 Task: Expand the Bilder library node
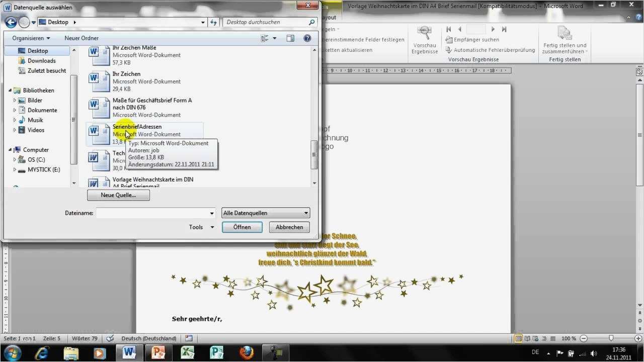click(x=15, y=101)
